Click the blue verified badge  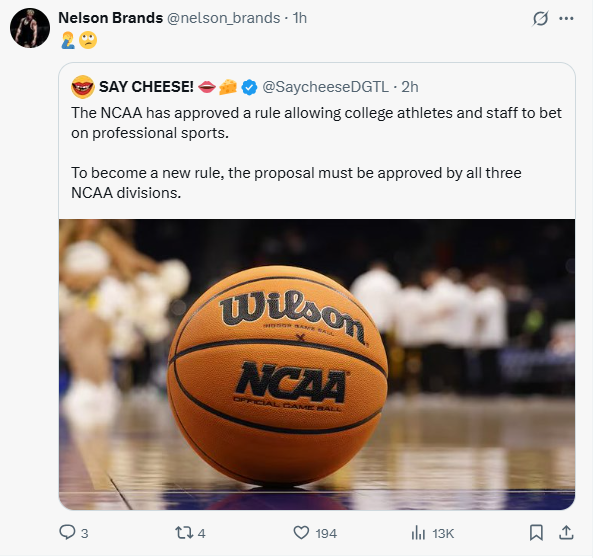coord(250,86)
